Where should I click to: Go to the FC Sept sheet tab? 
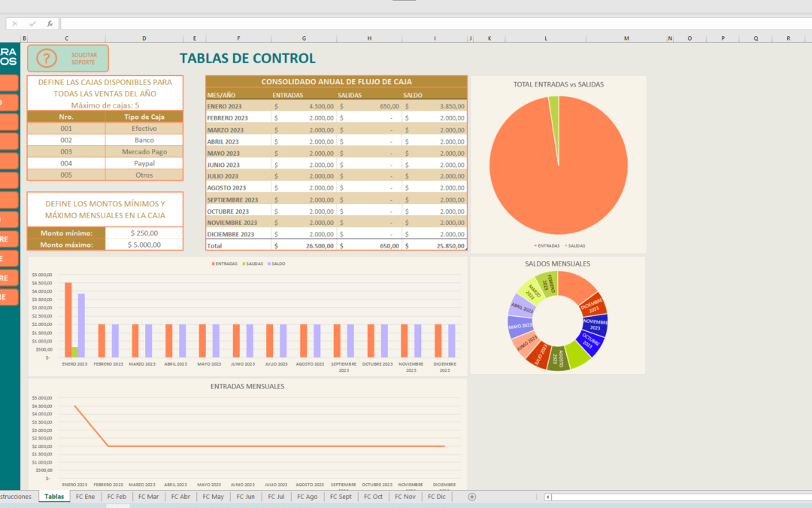[x=340, y=497]
